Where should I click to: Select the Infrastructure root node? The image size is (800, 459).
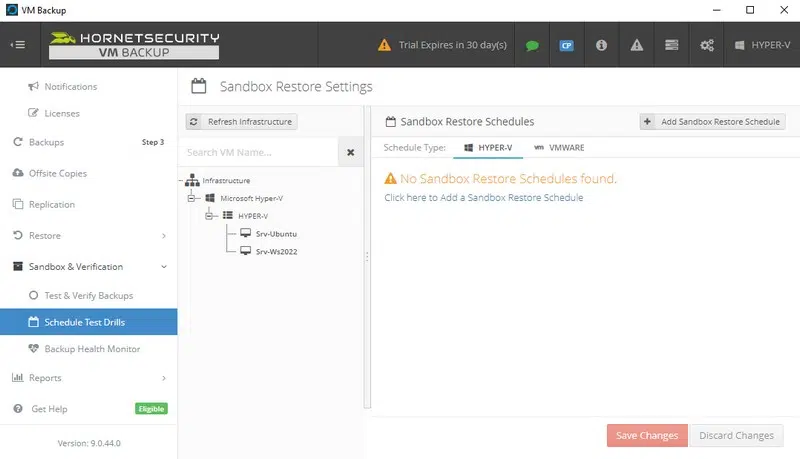[226, 181]
